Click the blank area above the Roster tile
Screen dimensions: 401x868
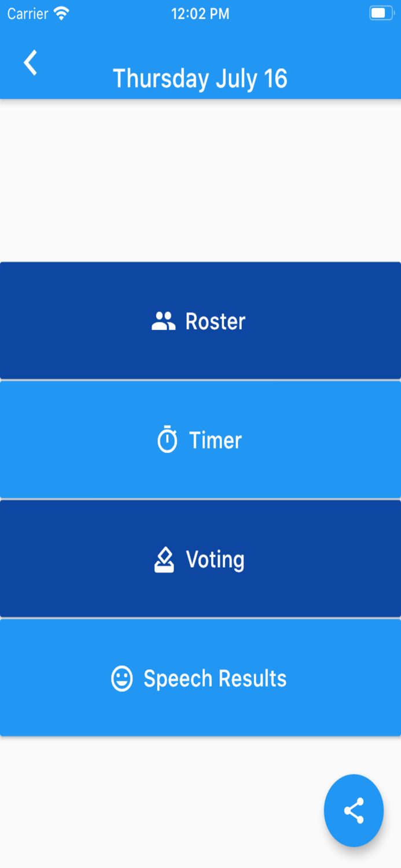[200, 179]
